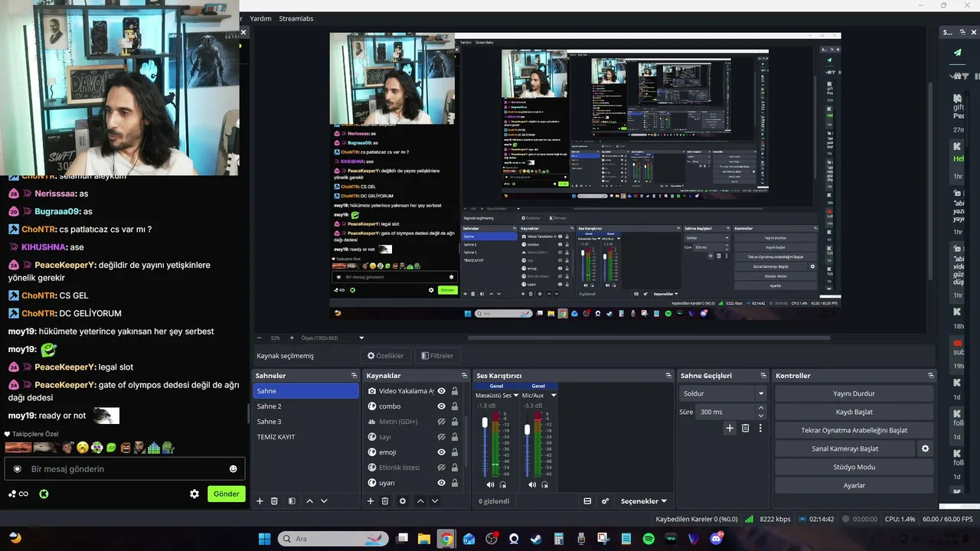The height and width of the screenshot is (551, 980).
Task: Move scene up in Sahneler panel
Action: (x=309, y=501)
